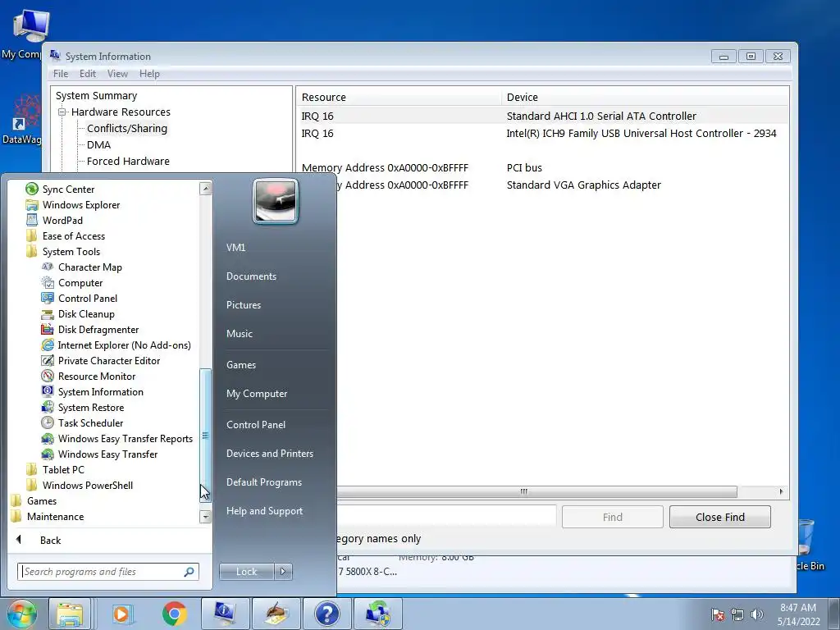This screenshot has width=840, height=630.
Task: Click the volume speaker tray icon
Action: click(757, 614)
